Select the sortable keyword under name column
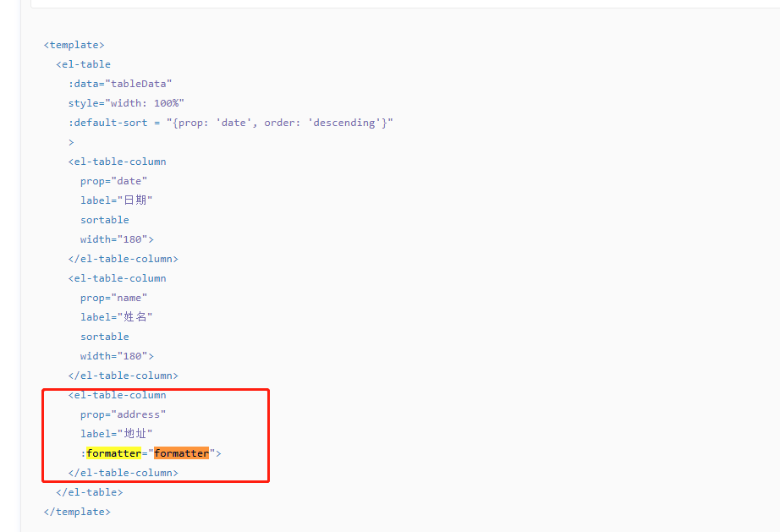 pyautogui.click(x=104, y=336)
